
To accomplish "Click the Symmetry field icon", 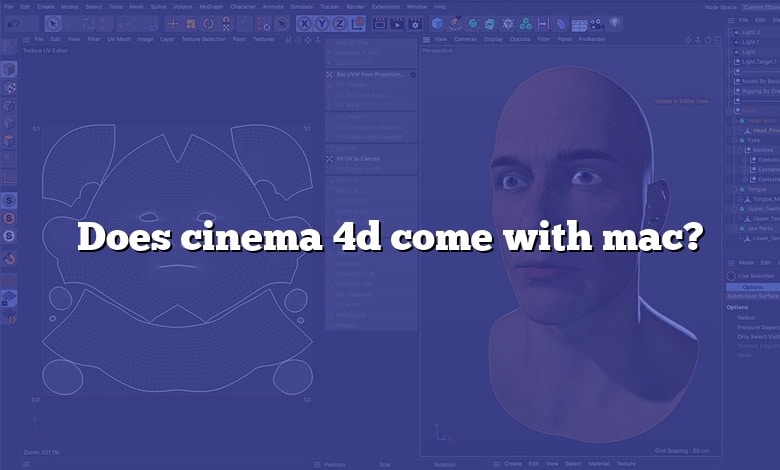I will [x=543, y=23].
